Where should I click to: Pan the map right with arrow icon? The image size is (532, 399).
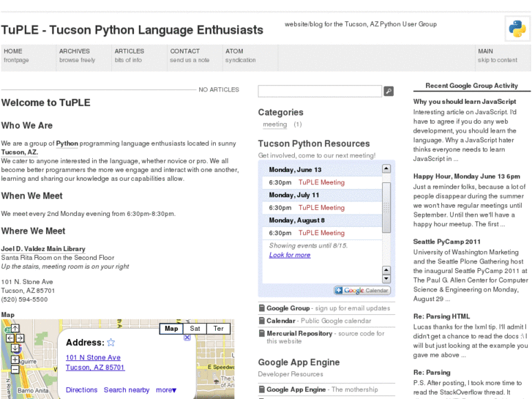[x=20, y=338]
